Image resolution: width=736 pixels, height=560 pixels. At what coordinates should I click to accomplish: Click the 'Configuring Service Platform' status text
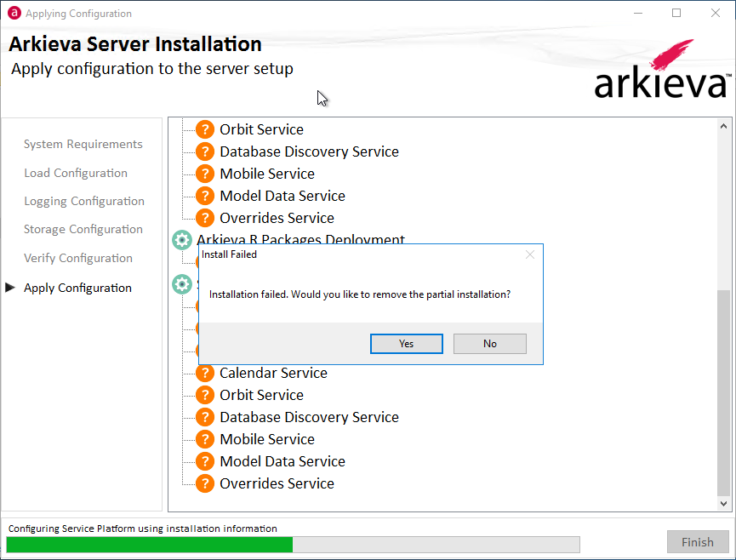pyautogui.click(x=143, y=529)
